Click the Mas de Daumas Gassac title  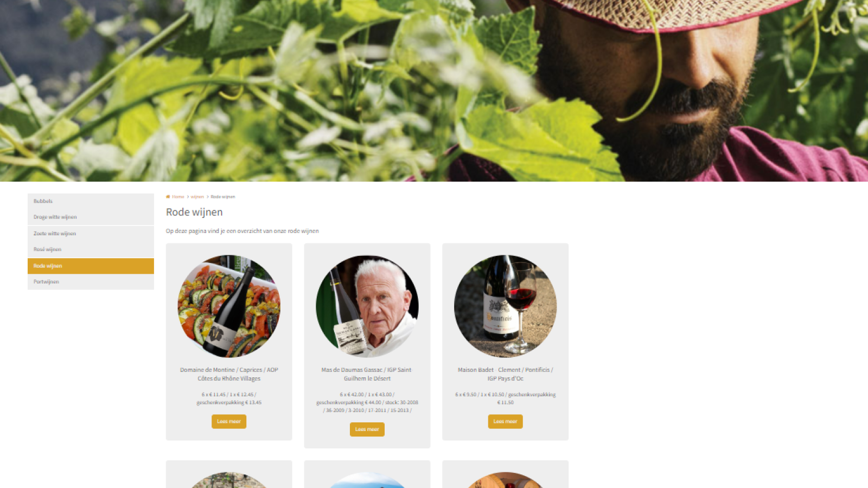click(x=367, y=374)
